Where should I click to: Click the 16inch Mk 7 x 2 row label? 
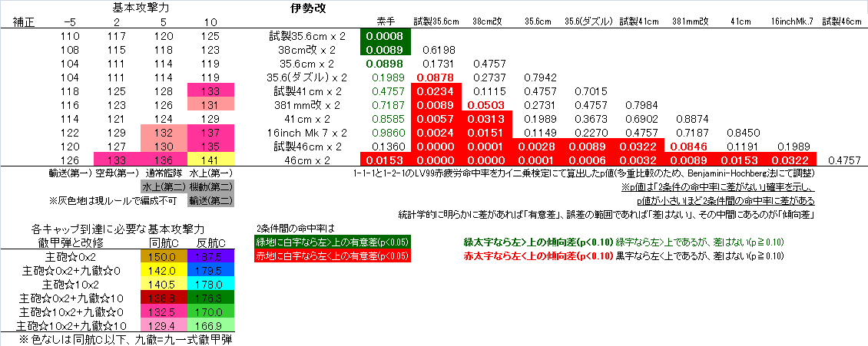click(305, 133)
